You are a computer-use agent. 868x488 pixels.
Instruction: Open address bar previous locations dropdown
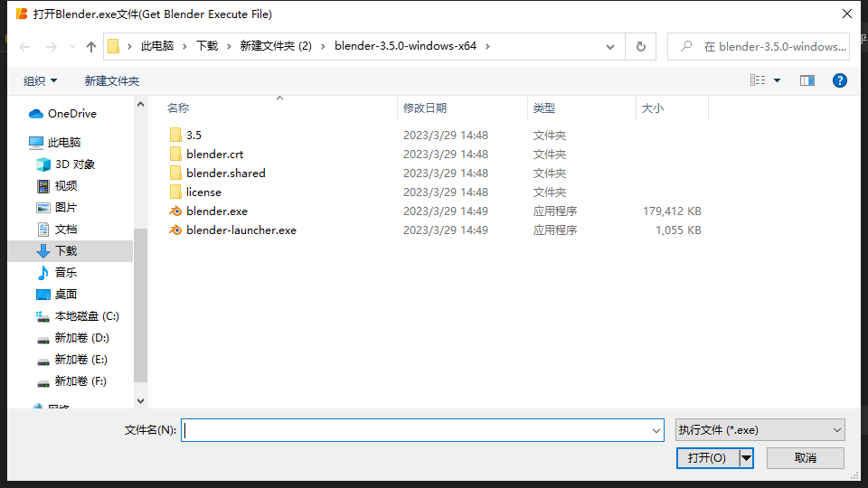pos(610,47)
